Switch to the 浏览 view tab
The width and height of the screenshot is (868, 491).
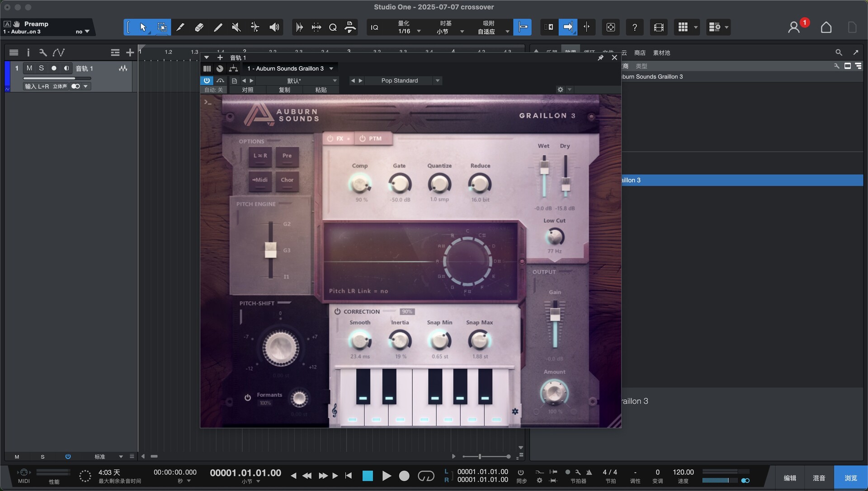click(x=850, y=478)
